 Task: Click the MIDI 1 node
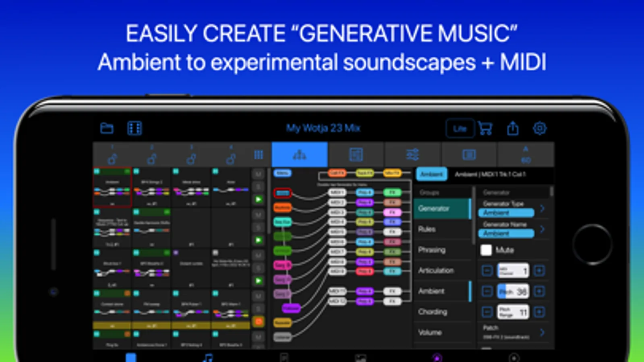[x=337, y=193]
